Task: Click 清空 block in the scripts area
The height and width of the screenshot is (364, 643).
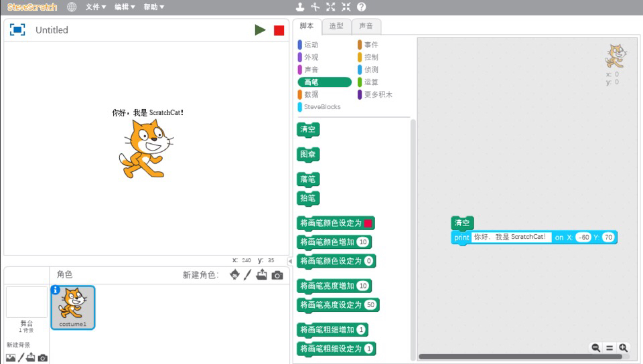Action: (462, 223)
